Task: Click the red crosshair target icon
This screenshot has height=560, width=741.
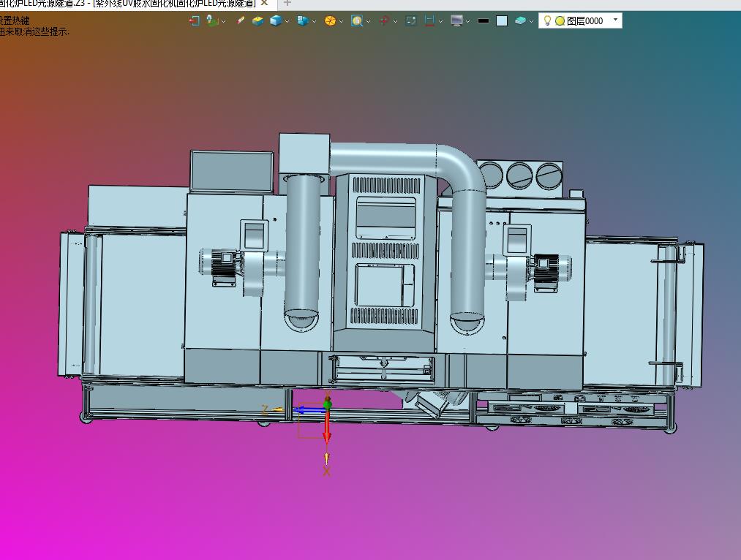Action: pyautogui.click(x=384, y=20)
